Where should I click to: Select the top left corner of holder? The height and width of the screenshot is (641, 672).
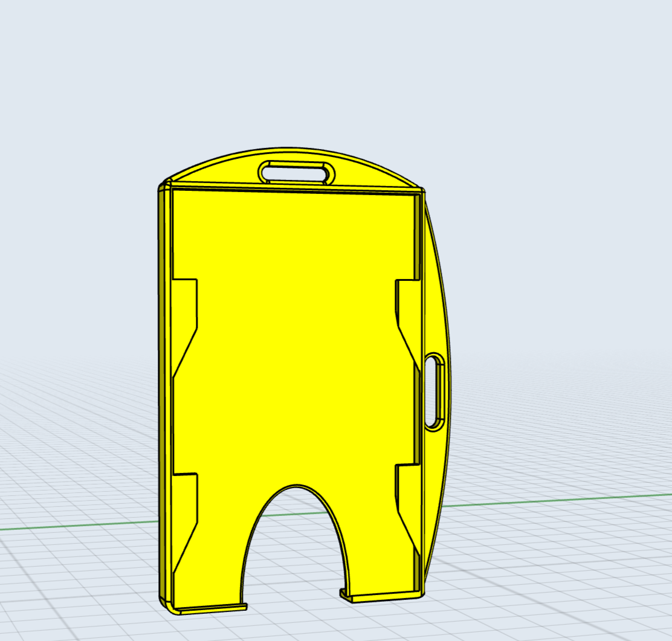(164, 185)
